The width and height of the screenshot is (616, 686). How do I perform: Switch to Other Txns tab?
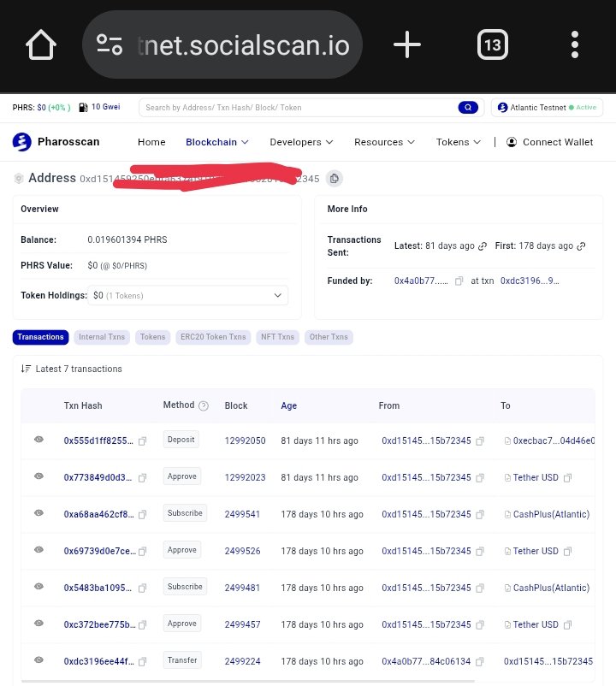pyautogui.click(x=329, y=337)
